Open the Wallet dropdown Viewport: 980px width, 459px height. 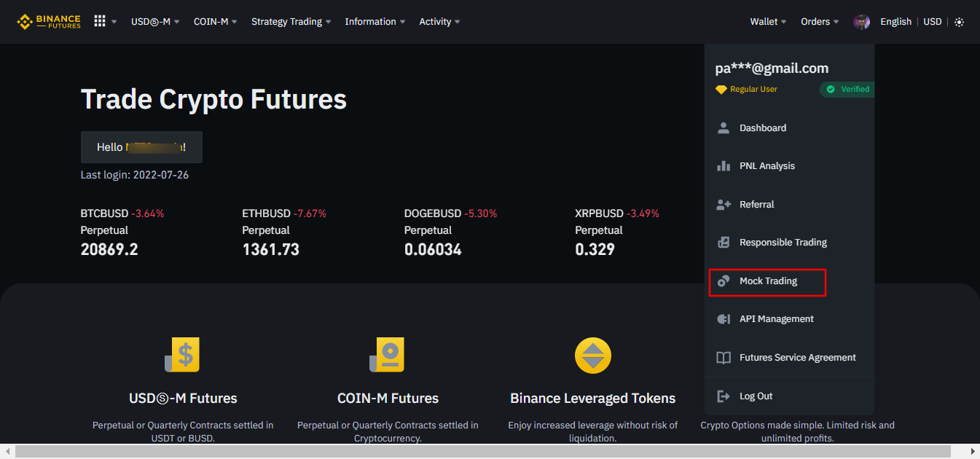click(x=768, y=22)
